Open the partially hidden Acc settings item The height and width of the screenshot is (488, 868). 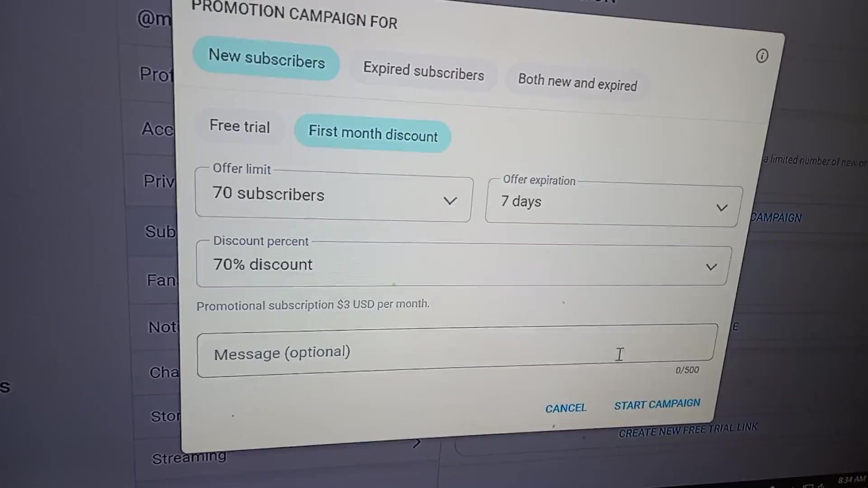157,129
